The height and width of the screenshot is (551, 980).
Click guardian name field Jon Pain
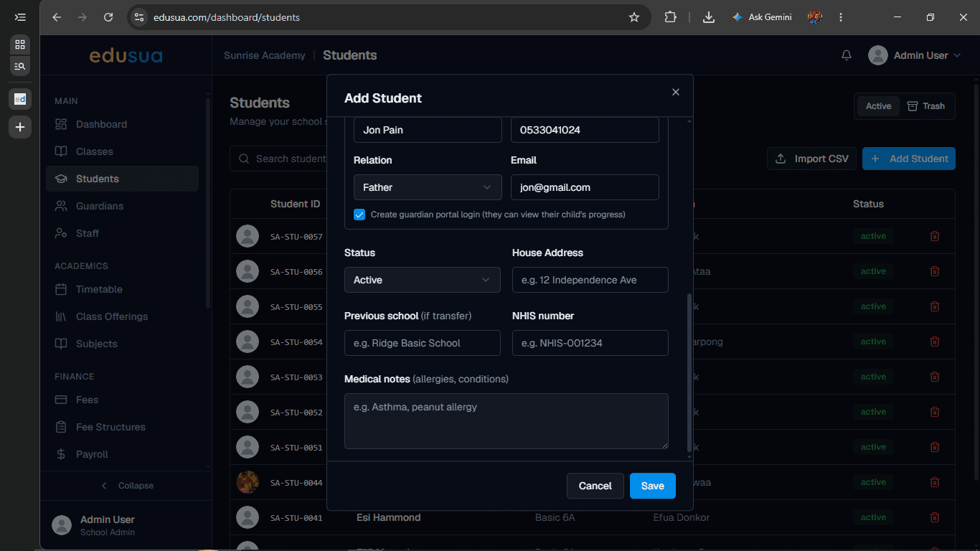pyautogui.click(x=428, y=130)
